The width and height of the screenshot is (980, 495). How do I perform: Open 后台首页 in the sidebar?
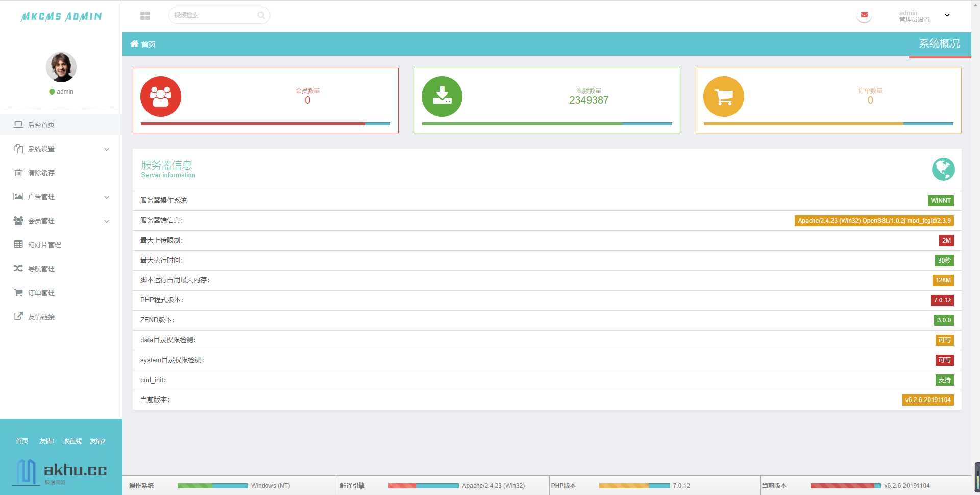click(x=61, y=125)
